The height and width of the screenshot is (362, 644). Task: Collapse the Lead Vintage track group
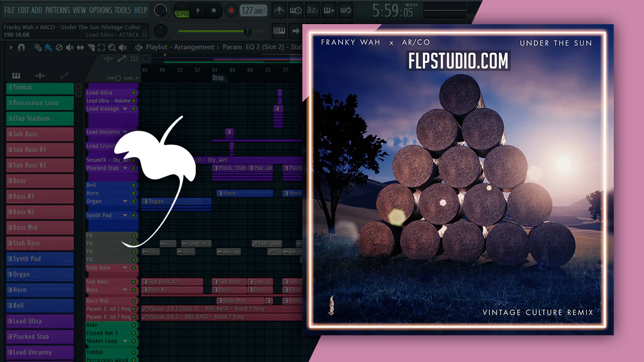point(125,109)
